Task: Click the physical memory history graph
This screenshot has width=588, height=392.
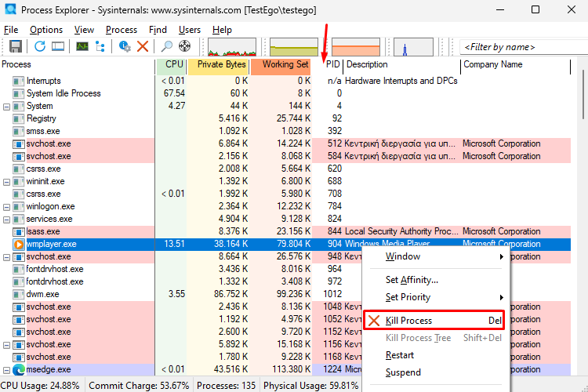Action: [x=356, y=47]
